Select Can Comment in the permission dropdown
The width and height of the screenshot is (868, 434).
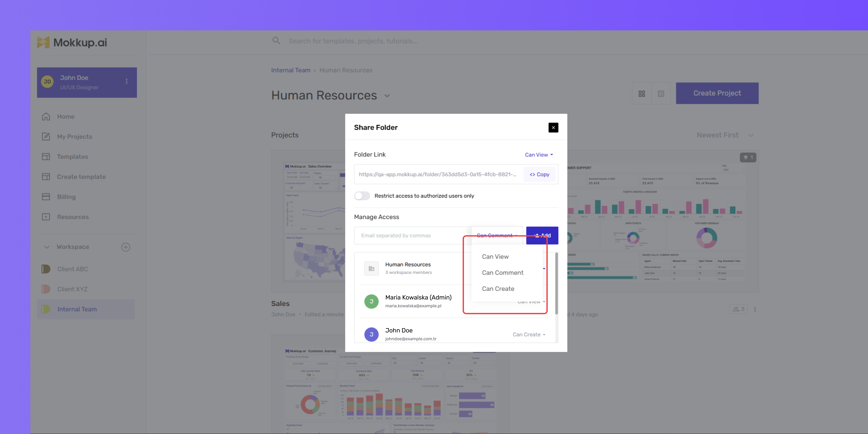(x=502, y=273)
